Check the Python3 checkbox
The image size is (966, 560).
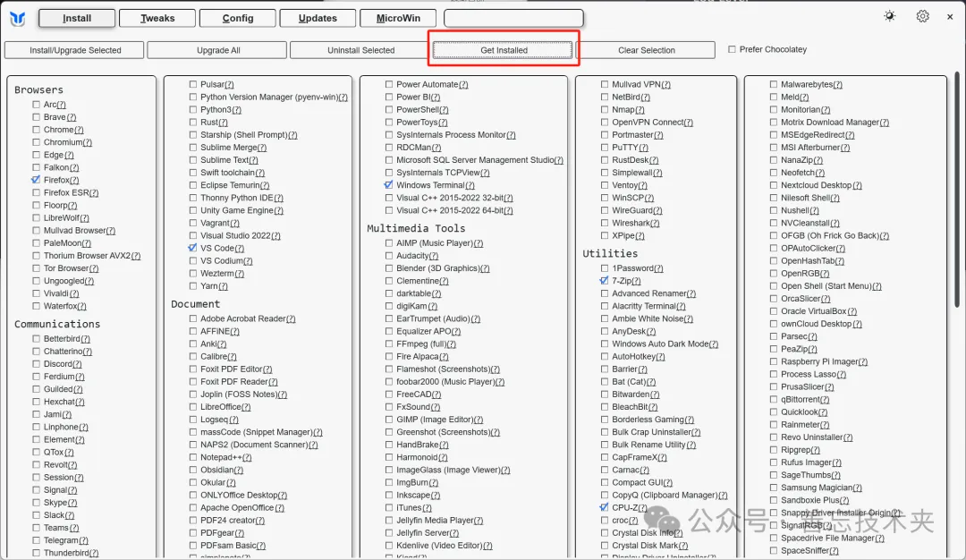click(x=193, y=110)
